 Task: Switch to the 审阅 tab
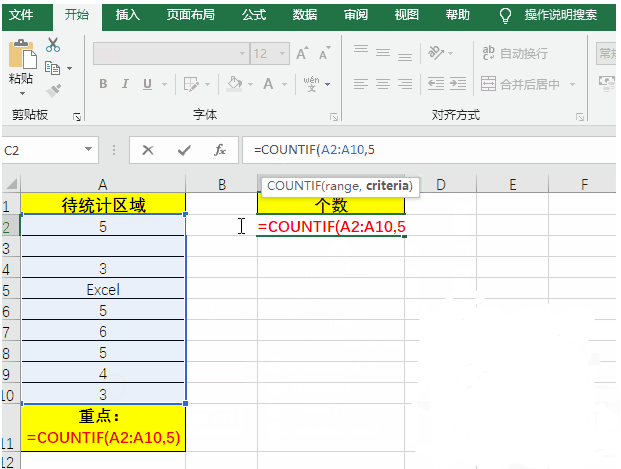click(x=356, y=15)
